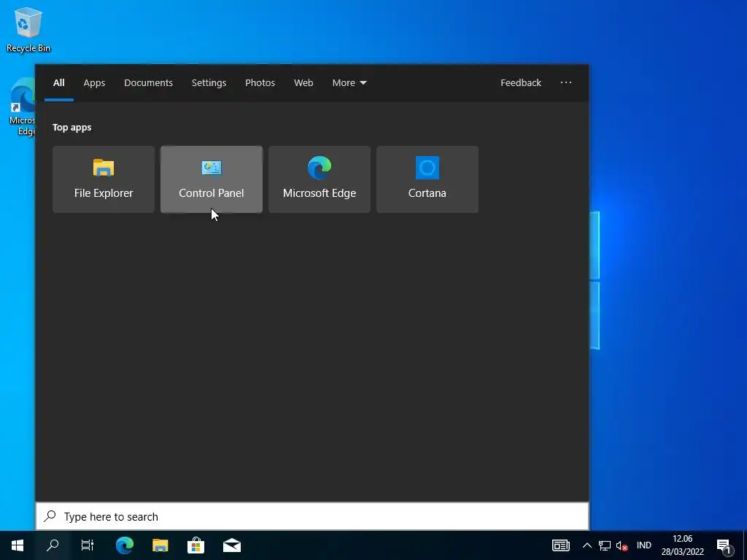Select the Microsoft Edge desktop shortcut
747x560 pixels.
pos(22,107)
